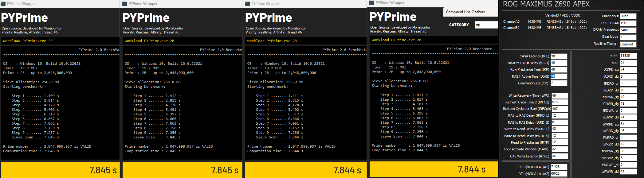Click the yellow 7.844 s result in the window showing Command Line Options
Screen dimensions: 644x178
tap(472, 169)
